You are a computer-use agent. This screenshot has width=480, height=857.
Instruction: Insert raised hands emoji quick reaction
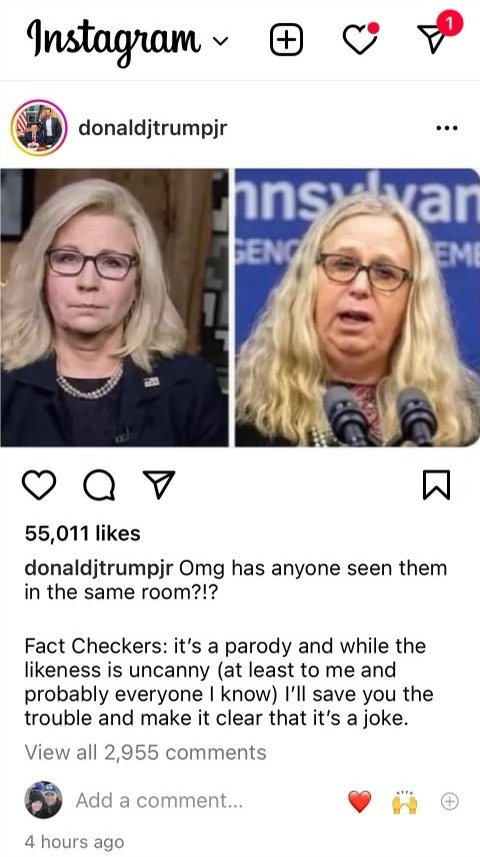405,802
